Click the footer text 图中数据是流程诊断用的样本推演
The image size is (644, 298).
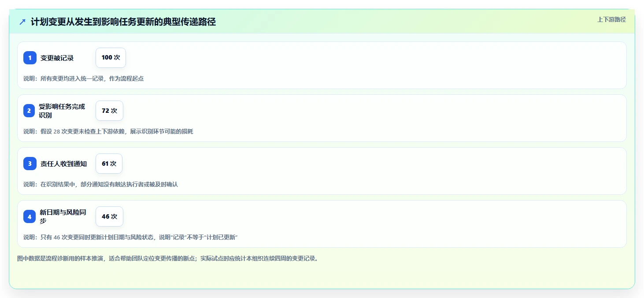(167, 258)
